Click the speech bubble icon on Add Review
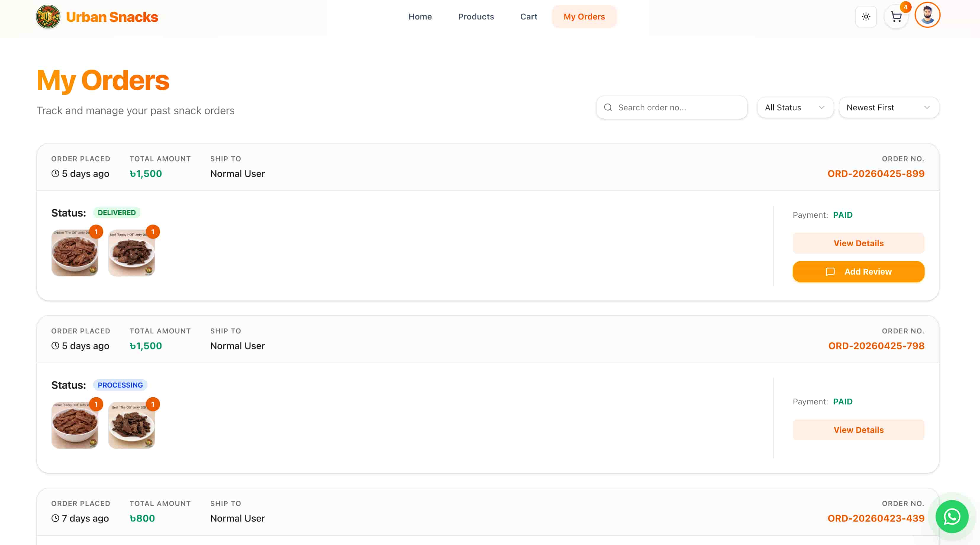This screenshot has height=545, width=980. point(830,272)
